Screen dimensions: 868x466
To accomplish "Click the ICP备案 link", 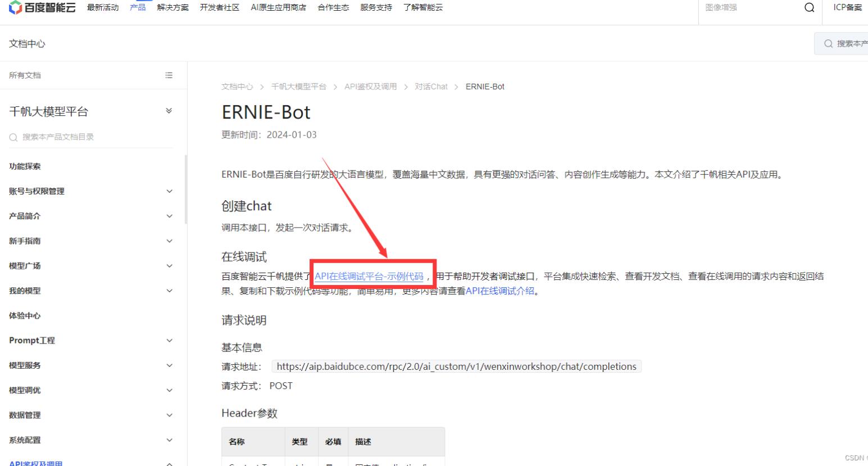I will click(x=847, y=7).
